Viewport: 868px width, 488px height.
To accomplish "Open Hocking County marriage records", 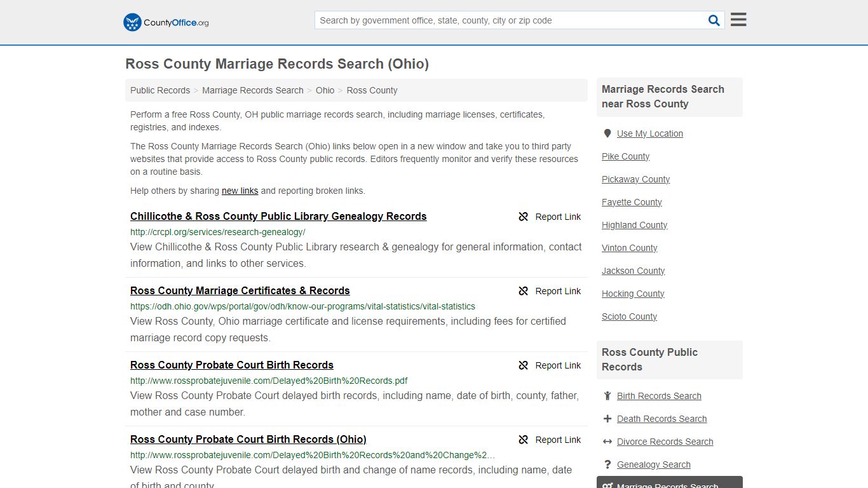I will tap(633, 294).
